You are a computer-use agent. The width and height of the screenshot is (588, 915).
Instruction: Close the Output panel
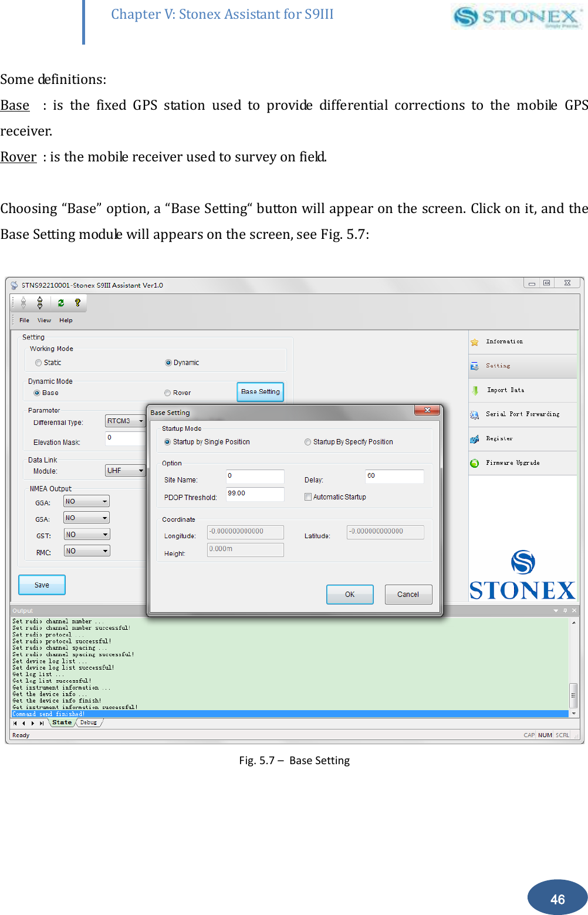pos(574,610)
